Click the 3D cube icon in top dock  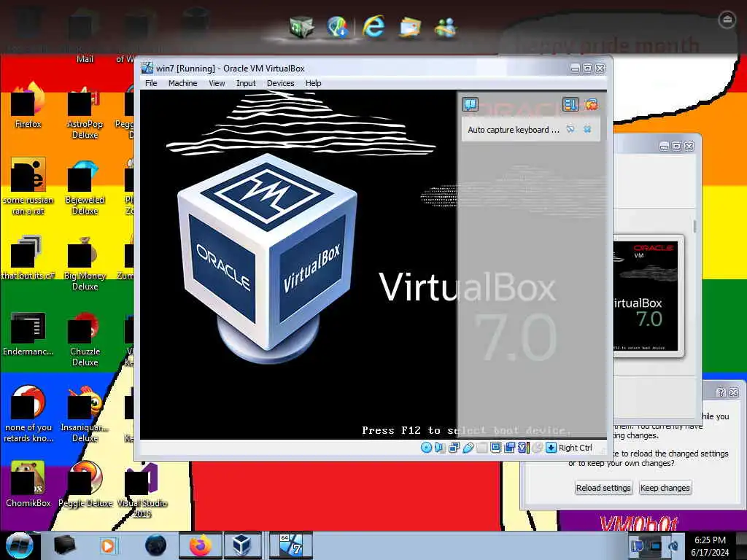pos(301,27)
